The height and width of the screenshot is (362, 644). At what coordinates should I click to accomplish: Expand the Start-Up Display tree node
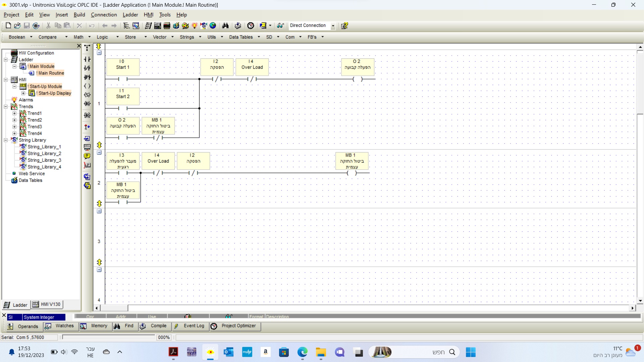click(23, 93)
